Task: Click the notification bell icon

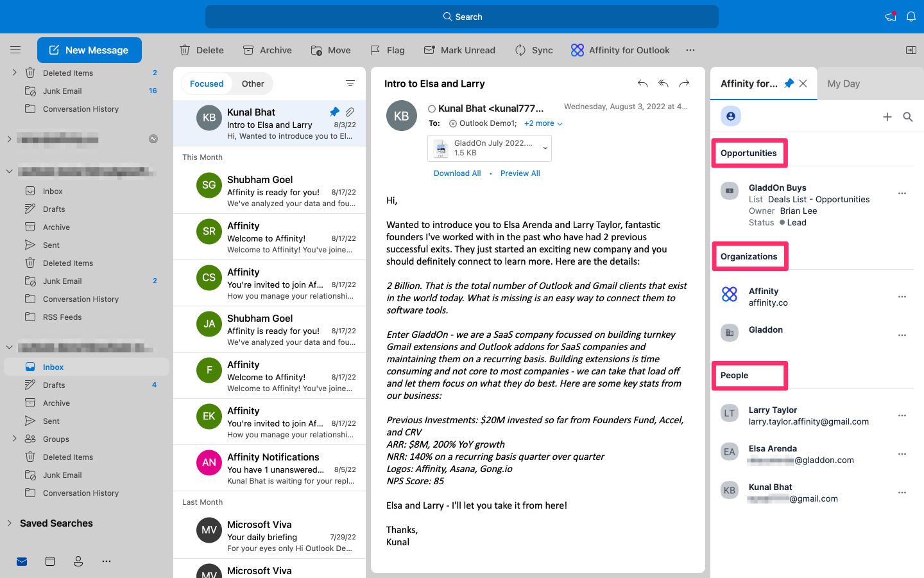Action: tap(911, 17)
